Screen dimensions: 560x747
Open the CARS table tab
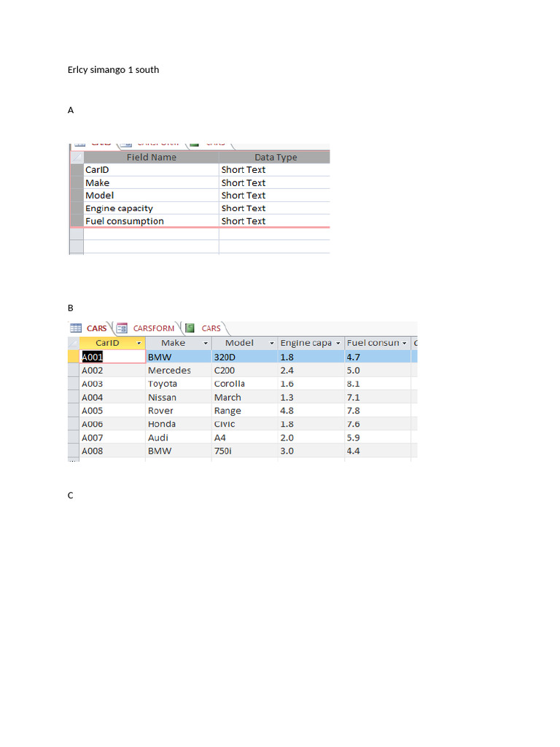tap(97, 328)
